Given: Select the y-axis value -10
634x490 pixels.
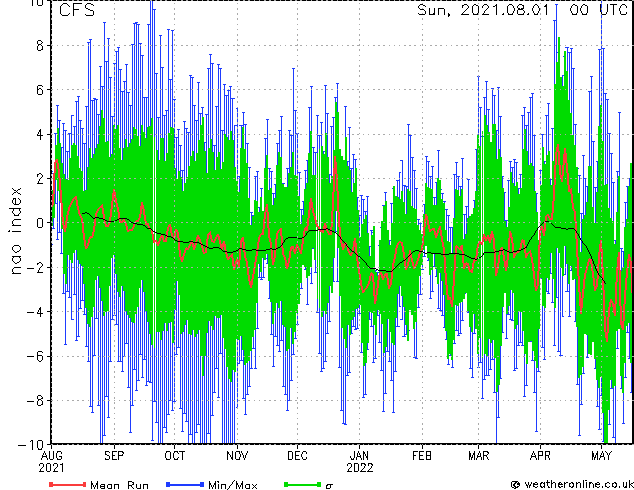Looking at the screenshot, I should tap(31, 445).
